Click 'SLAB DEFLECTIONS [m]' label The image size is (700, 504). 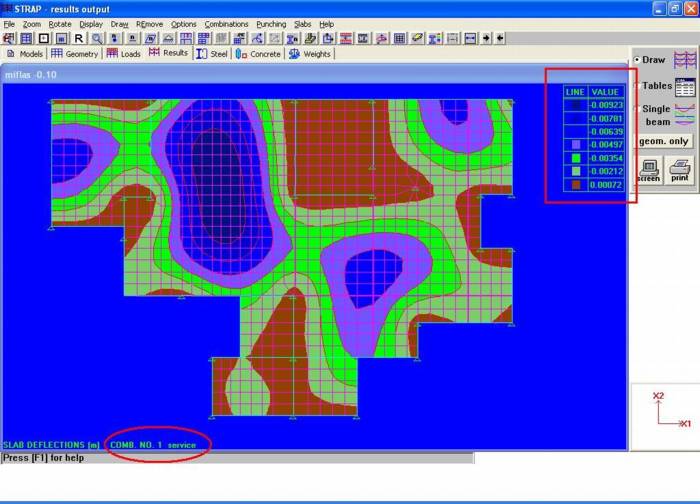(51, 445)
